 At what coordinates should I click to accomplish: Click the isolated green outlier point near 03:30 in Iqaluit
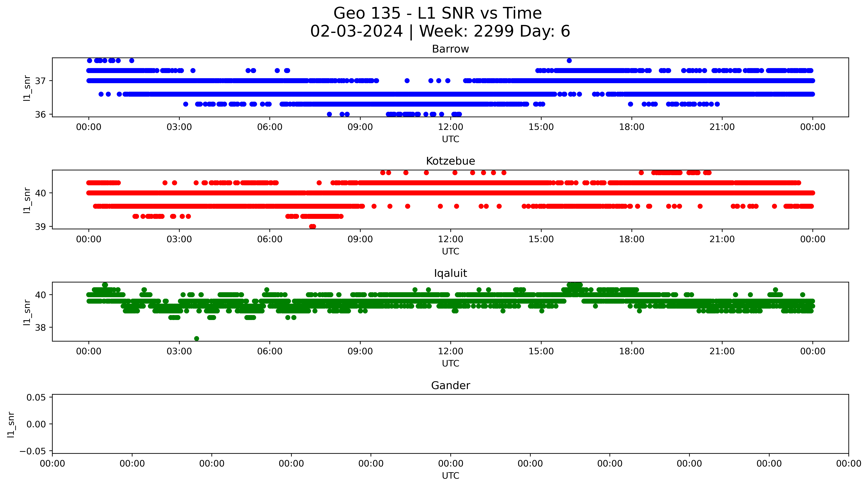pyautogui.click(x=196, y=338)
